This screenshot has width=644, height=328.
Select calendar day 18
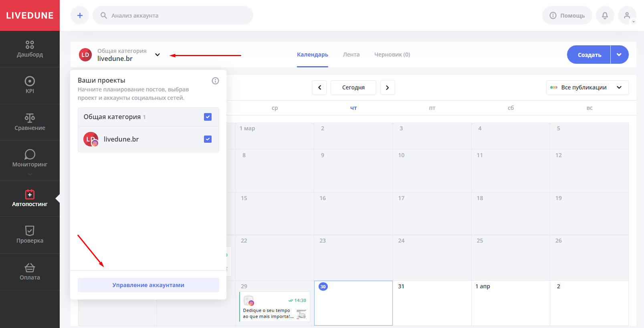click(511, 213)
